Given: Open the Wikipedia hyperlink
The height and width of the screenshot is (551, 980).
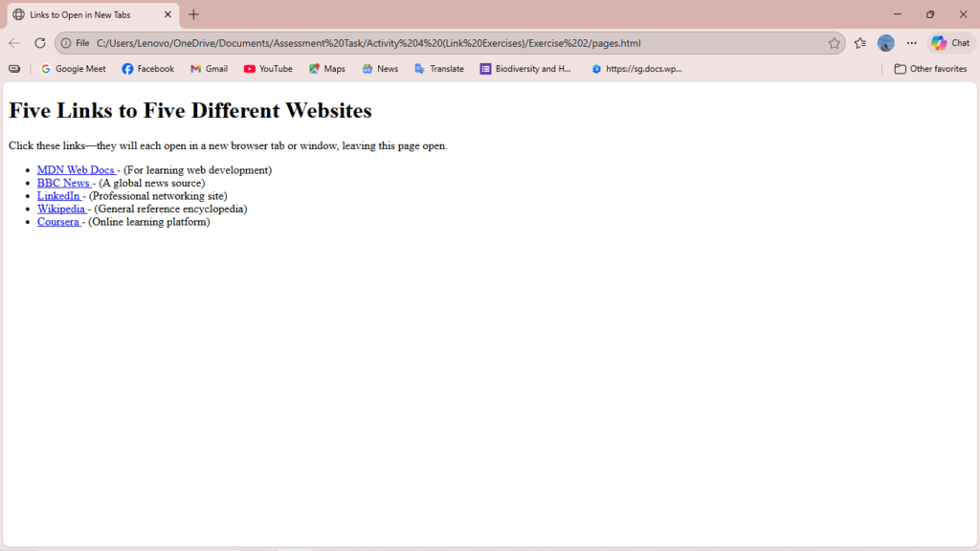Looking at the screenshot, I should [61, 209].
